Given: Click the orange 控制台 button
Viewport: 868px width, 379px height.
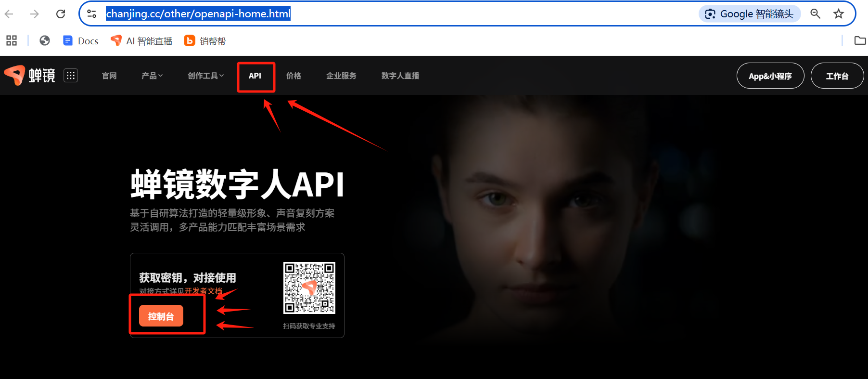Looking at the screenshot, I should [161, 316].
